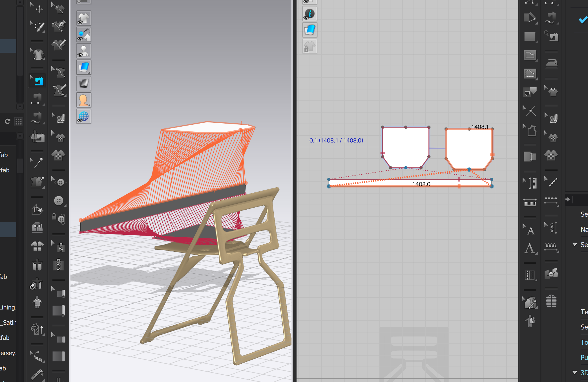Image resolution: width=588 pixels, height=382 pixels.
Task: Select the Edit Measure ruler tool in 2D toolbar
Action: click(530, 183)
